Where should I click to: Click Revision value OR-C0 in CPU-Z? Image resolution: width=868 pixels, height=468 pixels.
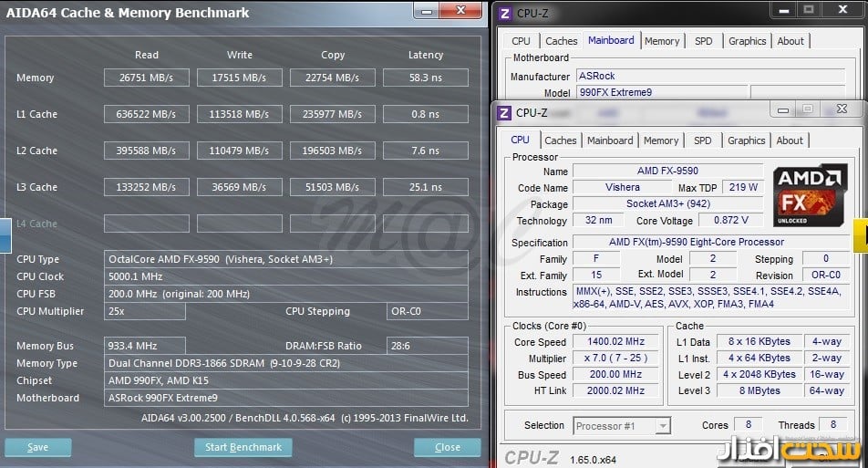click(x=826, y=276)
